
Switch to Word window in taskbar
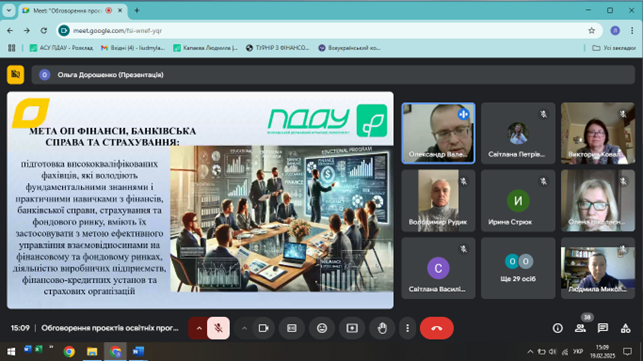(139, 352)
